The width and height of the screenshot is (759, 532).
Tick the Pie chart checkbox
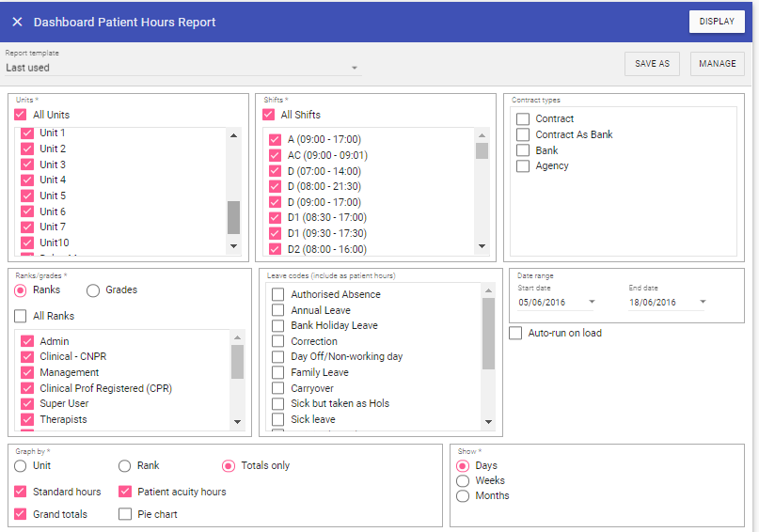pos(125,514)
